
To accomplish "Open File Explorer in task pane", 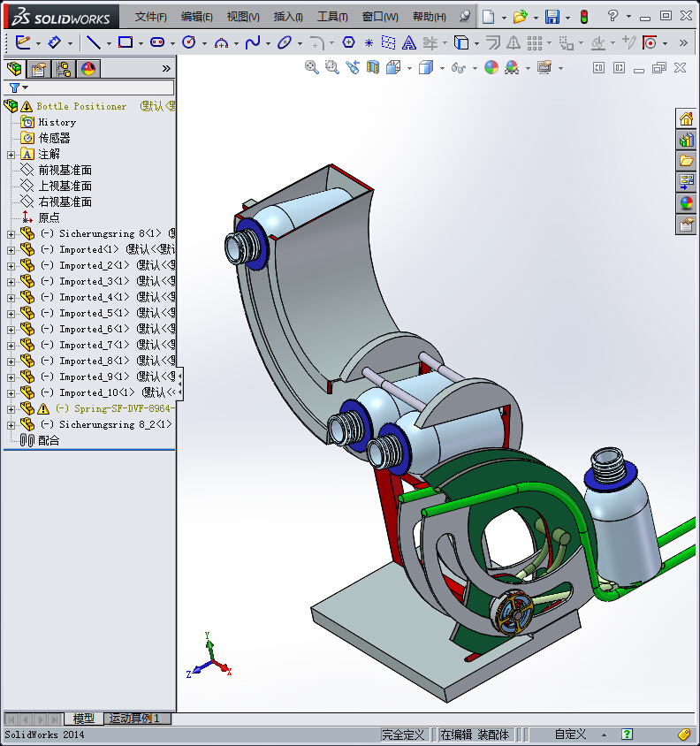I will [686, 161].
